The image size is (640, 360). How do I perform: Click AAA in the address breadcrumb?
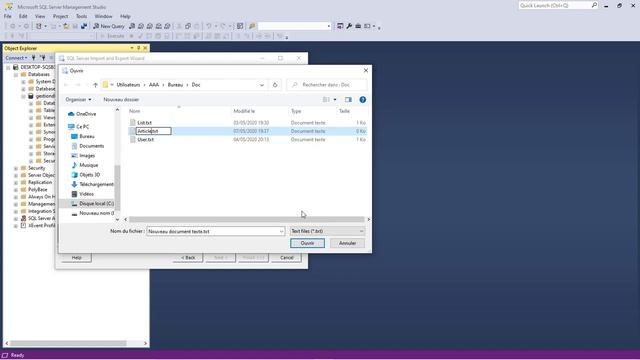coord(154,85)
